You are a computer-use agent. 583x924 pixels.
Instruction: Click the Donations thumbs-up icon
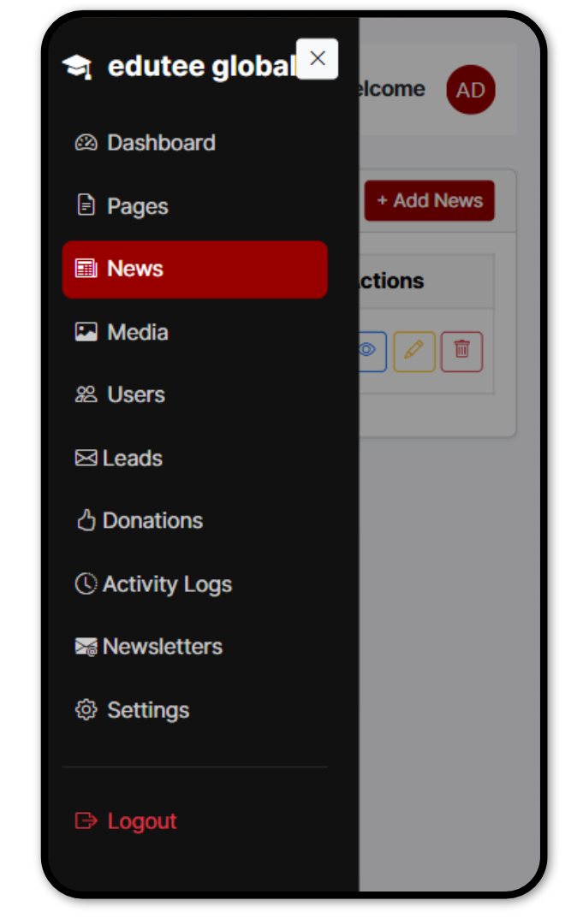(86, 520)
